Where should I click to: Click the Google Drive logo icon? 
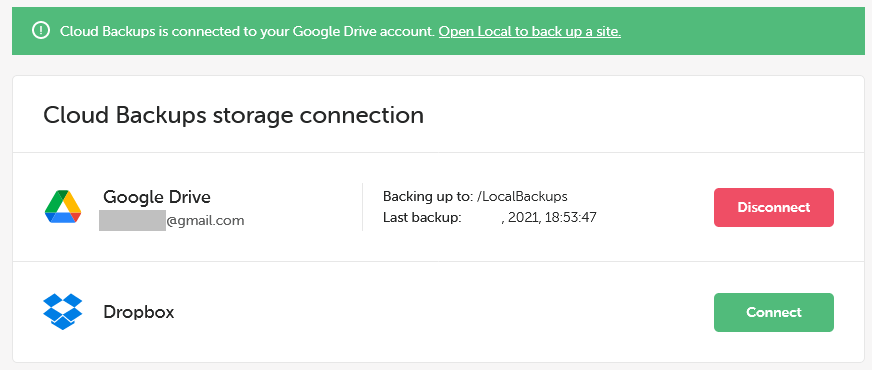[x=63, y=207]
